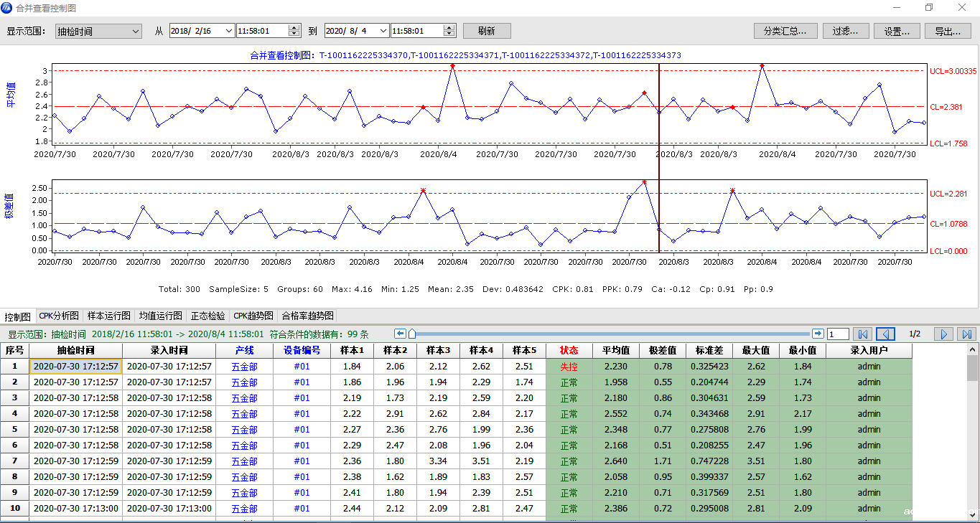Go to the first page of records

863,334
